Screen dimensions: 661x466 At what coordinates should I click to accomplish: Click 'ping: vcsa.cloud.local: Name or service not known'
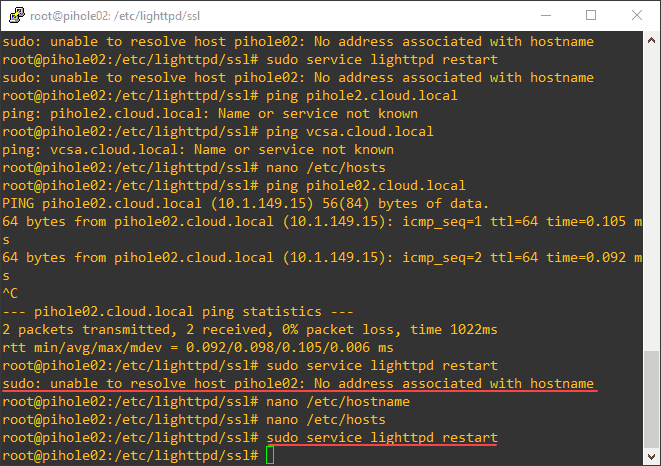198,150
